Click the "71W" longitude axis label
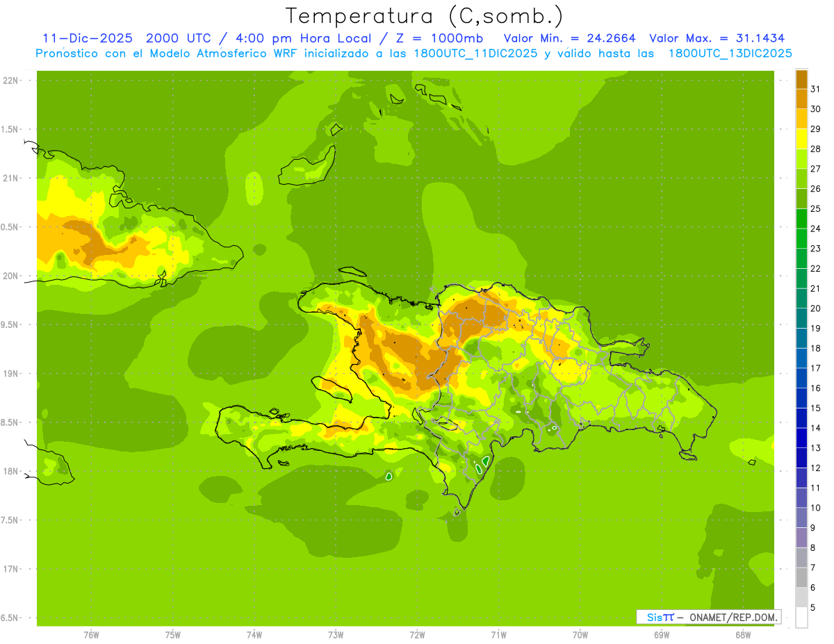 (498, 635)
